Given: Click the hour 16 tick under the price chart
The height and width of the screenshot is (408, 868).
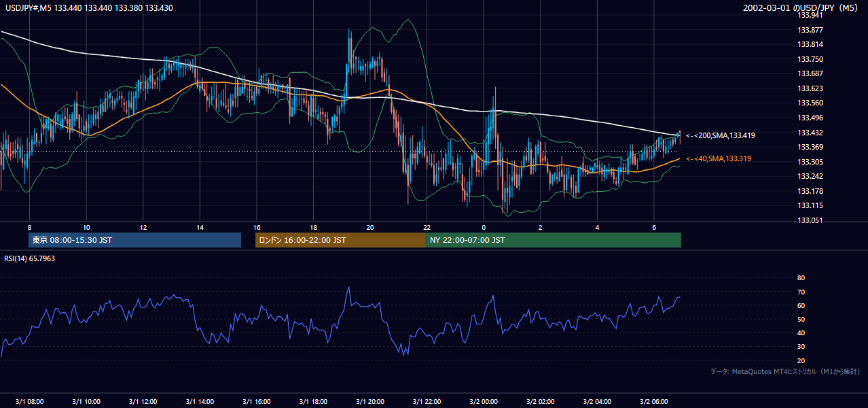Looking at the screenshot, I should click(256, 226).
